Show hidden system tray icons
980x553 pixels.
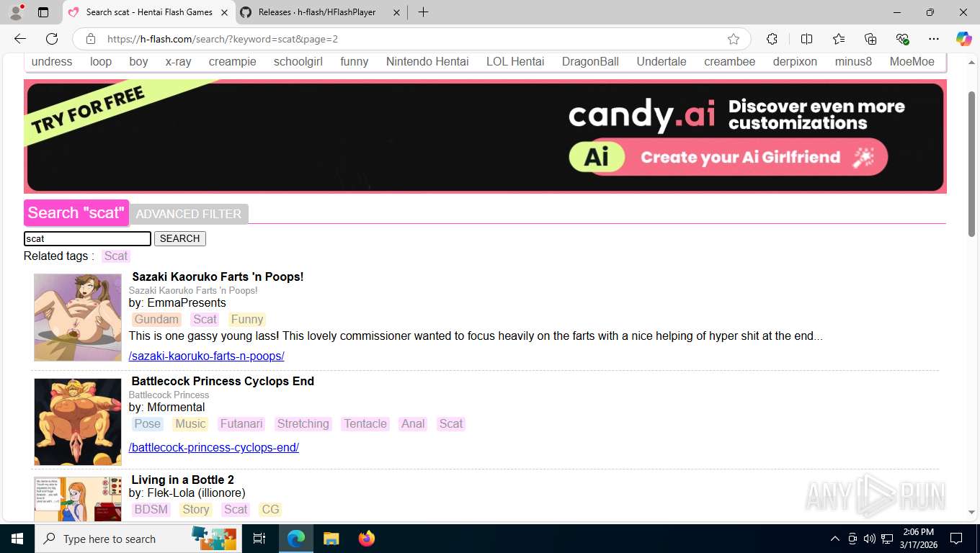click(x=835, y=539)
